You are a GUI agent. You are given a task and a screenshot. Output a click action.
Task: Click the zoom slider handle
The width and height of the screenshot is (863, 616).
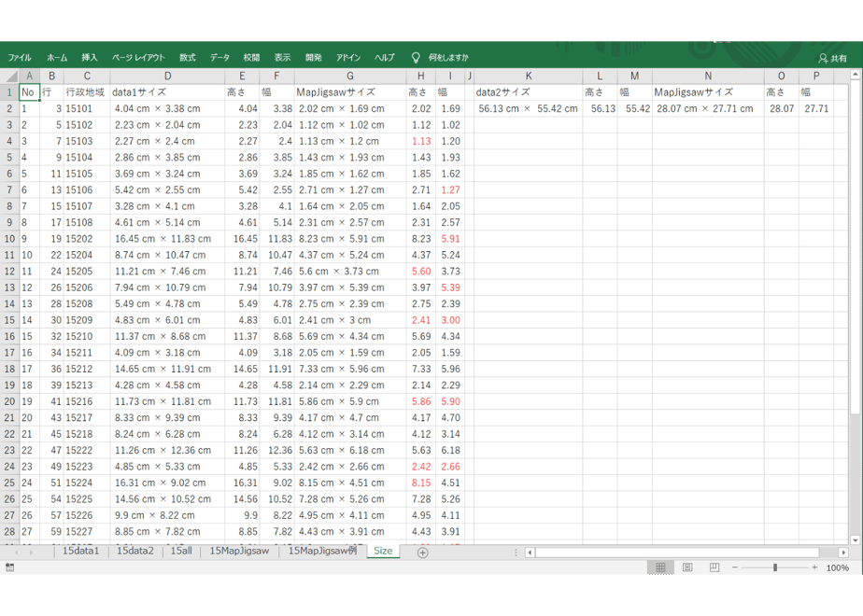[x=775, y=567]
